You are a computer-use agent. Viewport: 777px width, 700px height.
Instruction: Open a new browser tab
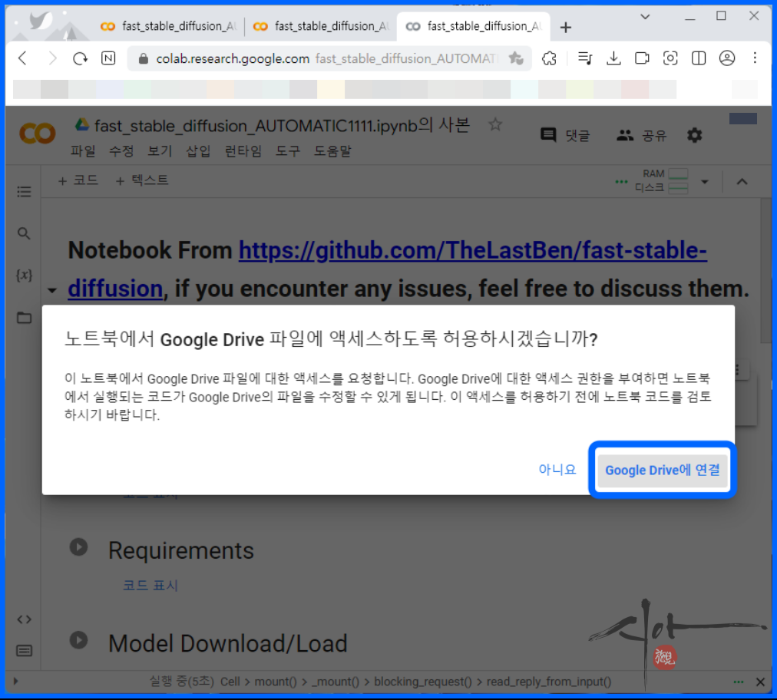pos(565,27)
